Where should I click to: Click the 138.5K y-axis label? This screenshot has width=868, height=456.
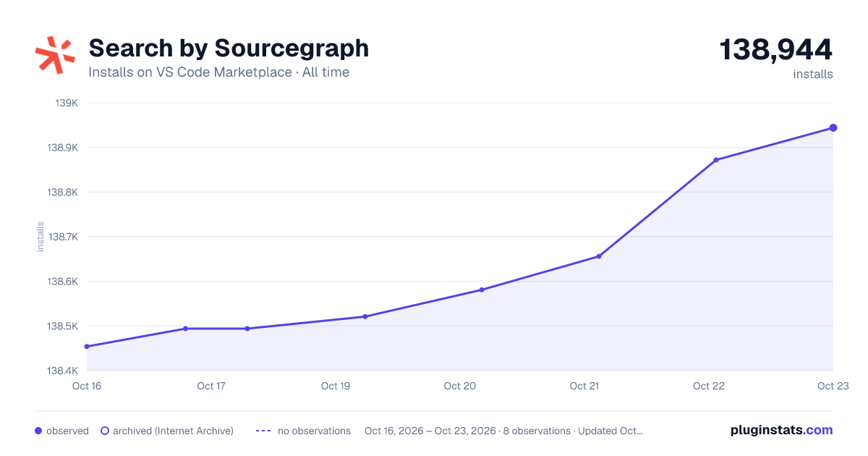coord(63,326)
